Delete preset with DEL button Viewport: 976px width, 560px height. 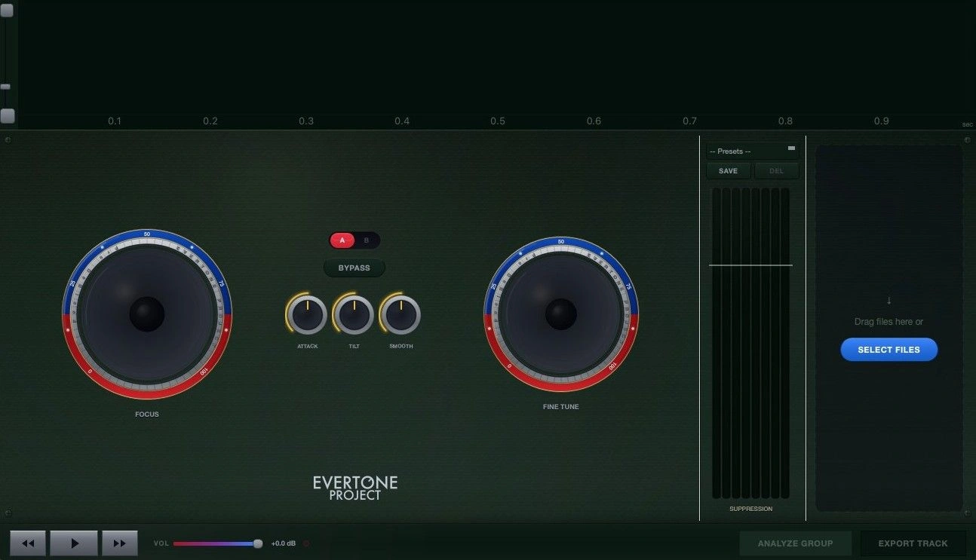pyautogui.click(x=777, y=171)
